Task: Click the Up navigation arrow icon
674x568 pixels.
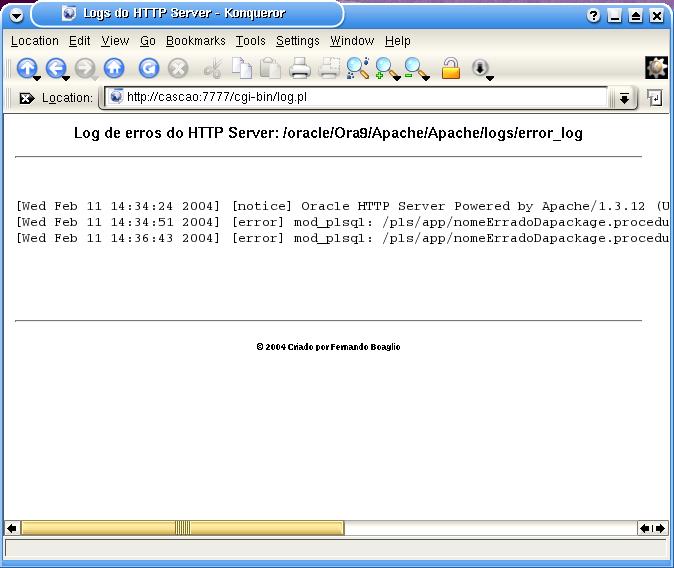Action: click(27, 68)
